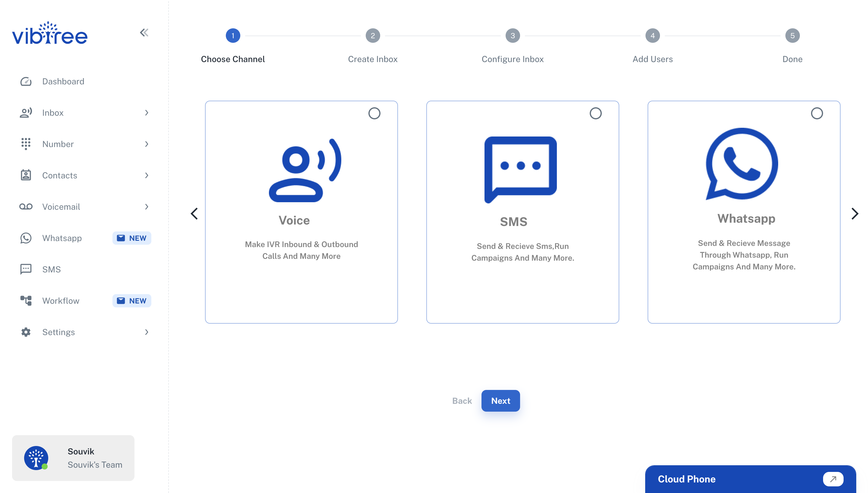Click the Next button

click(x=500, y=400)
